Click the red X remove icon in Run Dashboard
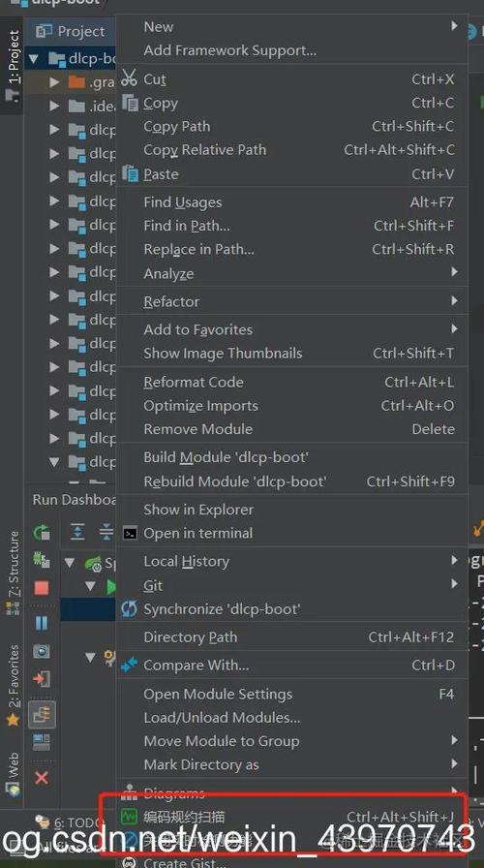 point(42,778)
